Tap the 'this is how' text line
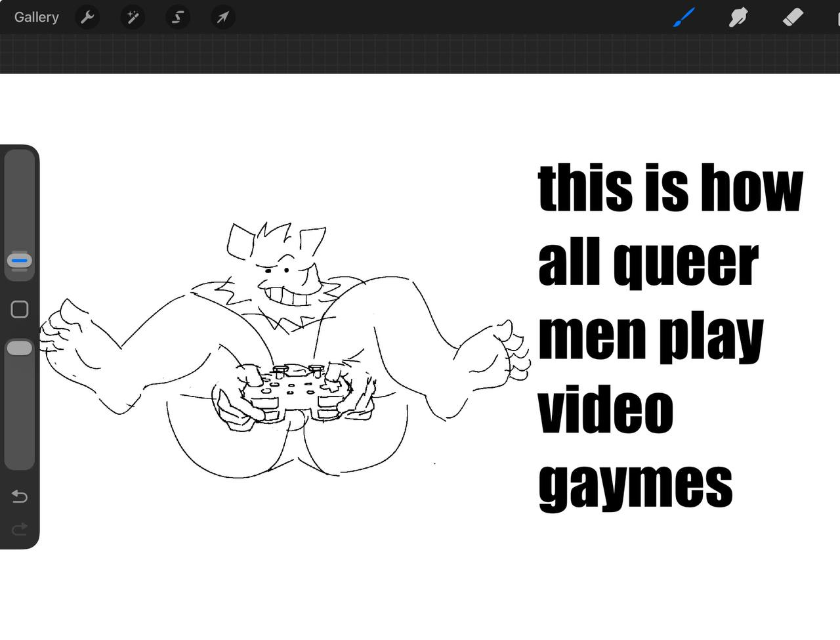 (669, 188)
